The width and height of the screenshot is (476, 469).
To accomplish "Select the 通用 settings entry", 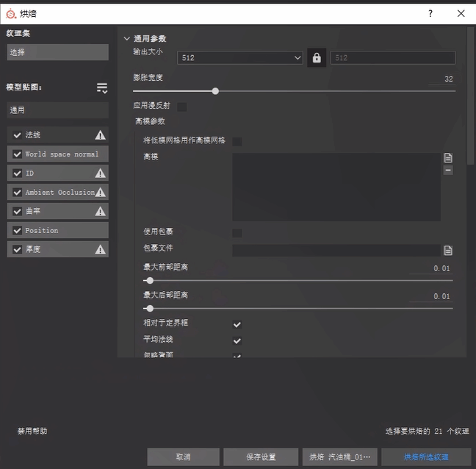I will tap(58, 110).
